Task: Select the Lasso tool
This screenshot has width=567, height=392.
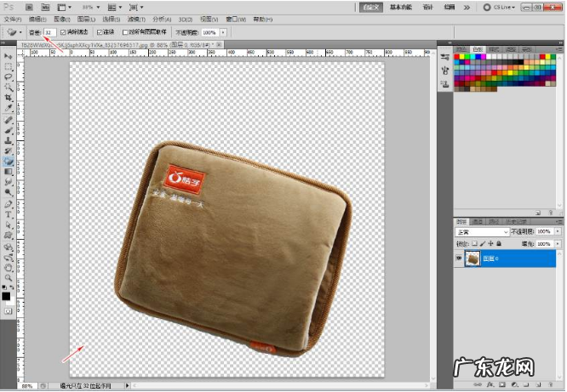Action: coord(9,77)
